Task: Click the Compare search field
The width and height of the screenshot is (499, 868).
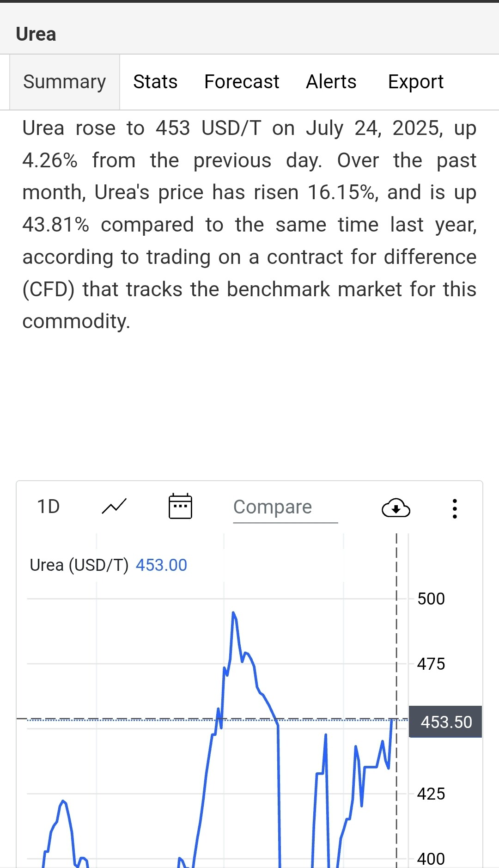Action: point(285,507)
